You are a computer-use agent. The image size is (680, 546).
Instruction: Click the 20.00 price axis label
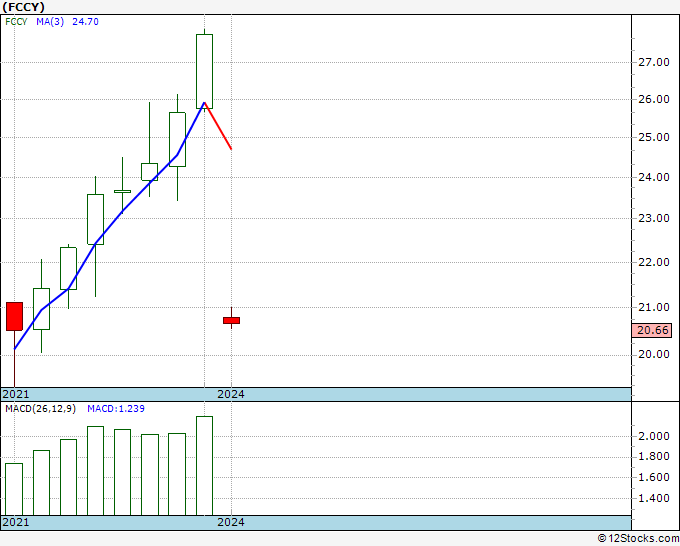click(654, 354)
